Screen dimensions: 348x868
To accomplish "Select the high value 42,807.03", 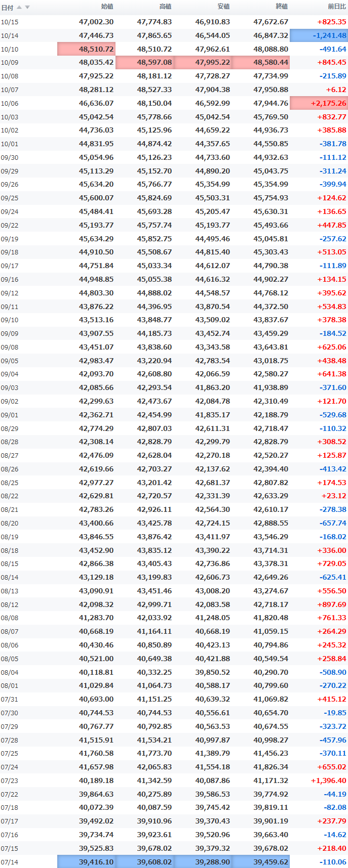I will pos(154,428).
